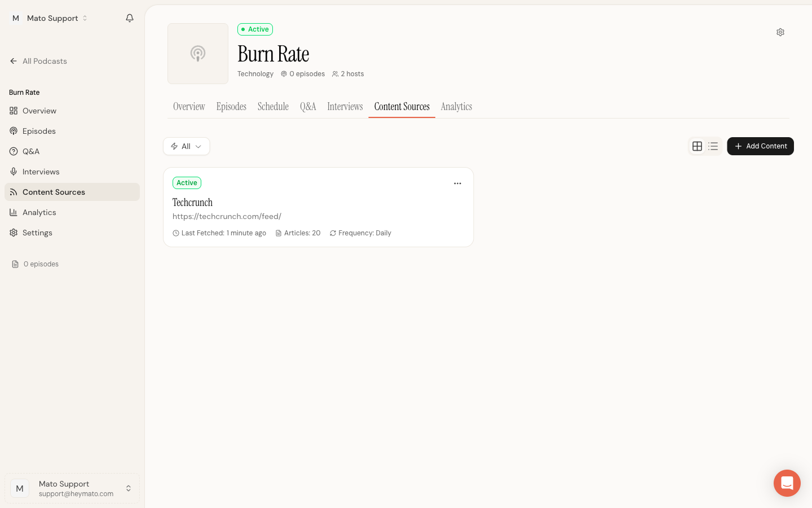Open the chat support widget
The width and height of the screenshot is (812, 508).
point(787,483)
